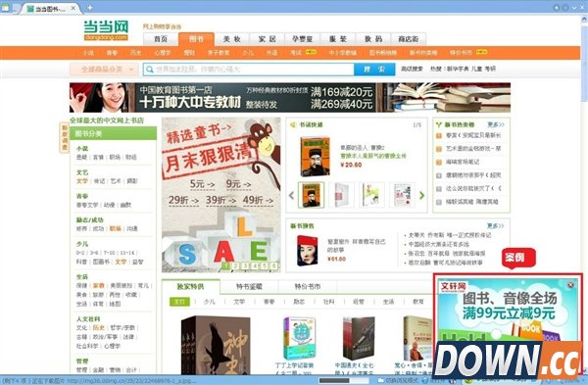Open the 神史 book box set cover
Screen dimensions: 588x385
click(x=216, y=345)
